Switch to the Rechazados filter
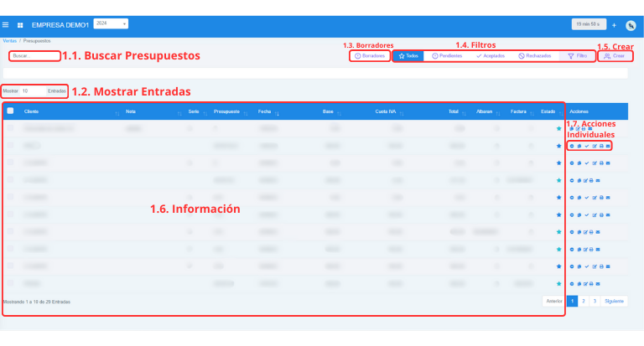644x346 pixels. point(535,56)
